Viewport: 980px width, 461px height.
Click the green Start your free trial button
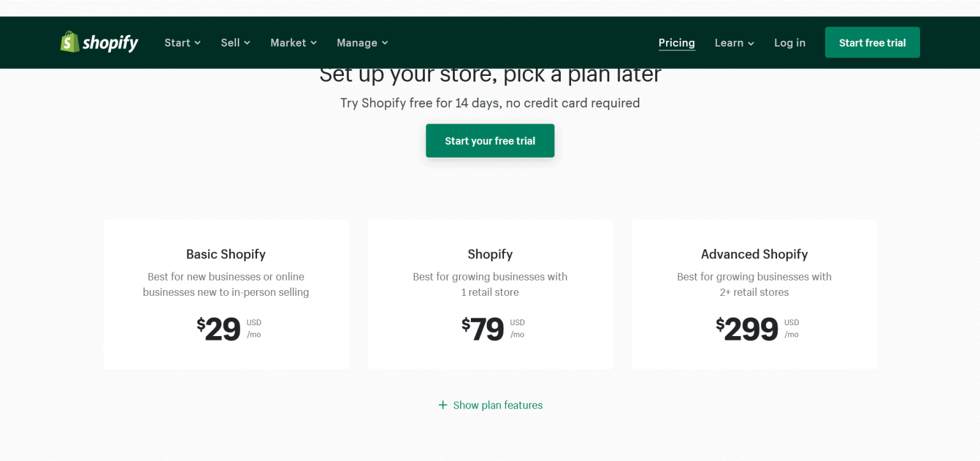[x=490, y=140]
